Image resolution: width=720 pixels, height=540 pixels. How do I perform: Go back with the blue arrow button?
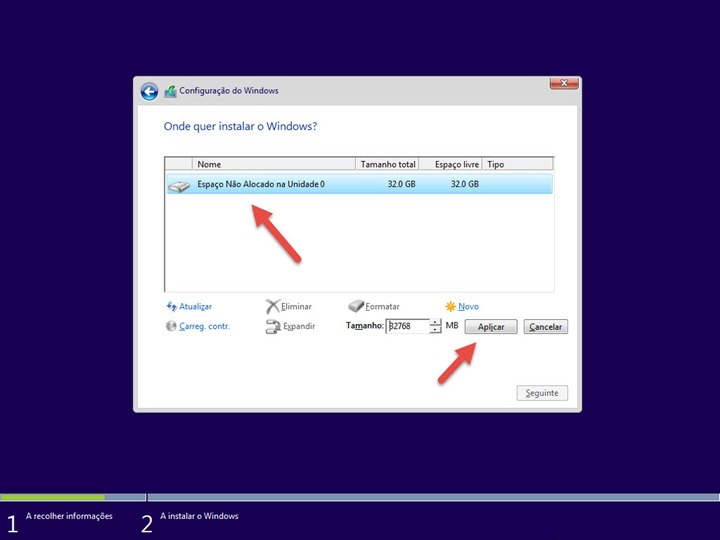149,91
